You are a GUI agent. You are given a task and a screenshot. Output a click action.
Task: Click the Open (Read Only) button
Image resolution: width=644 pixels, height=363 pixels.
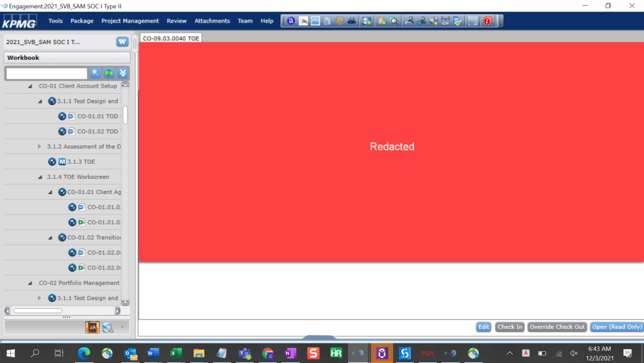point(616,327)
